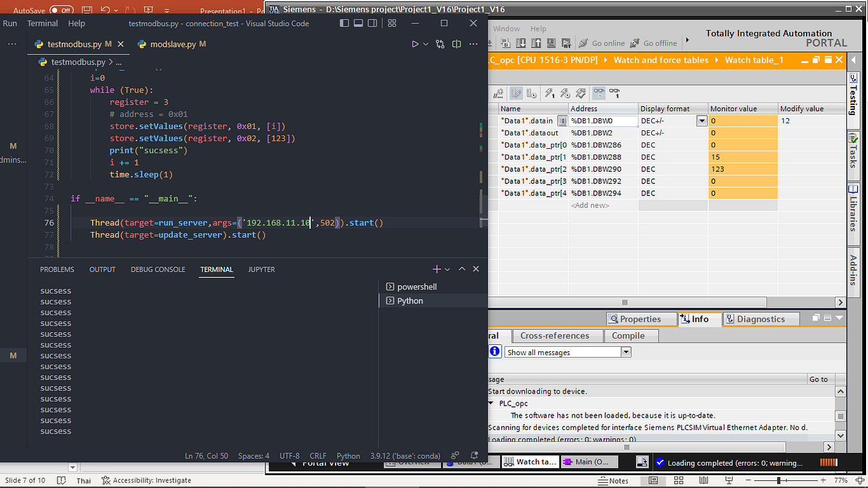Toggle Monitor all glasses icon in watch table
868x488 pixels.
point(599,93)
